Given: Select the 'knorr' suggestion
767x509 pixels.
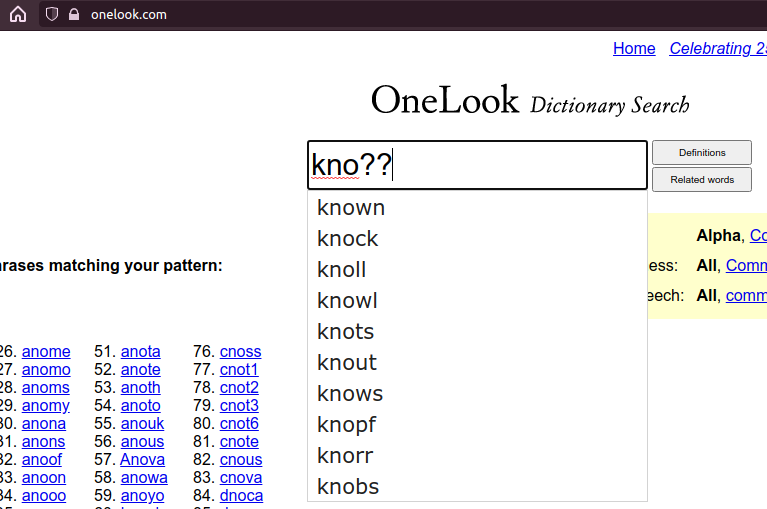Looking at the screenshot, I should click(x=477, y=455).
